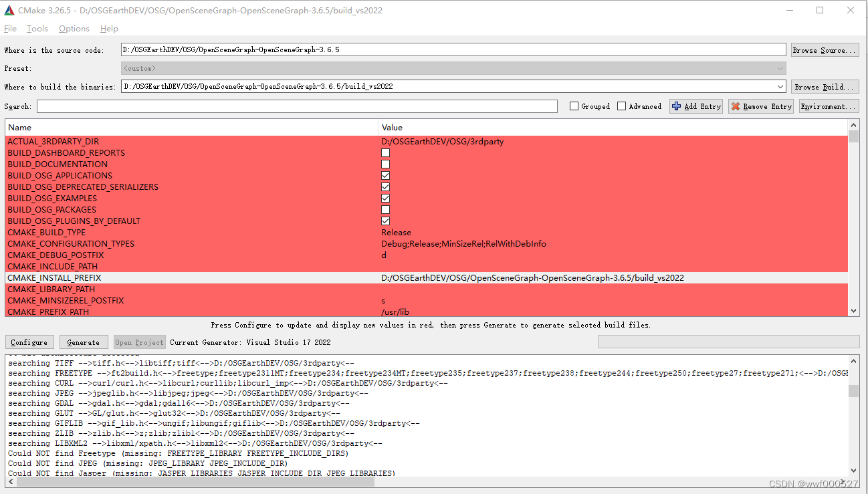The height and width of the screenshot is (494, 868).
Task: Enable the Advanced checkbox
Action: coord(621,106)
